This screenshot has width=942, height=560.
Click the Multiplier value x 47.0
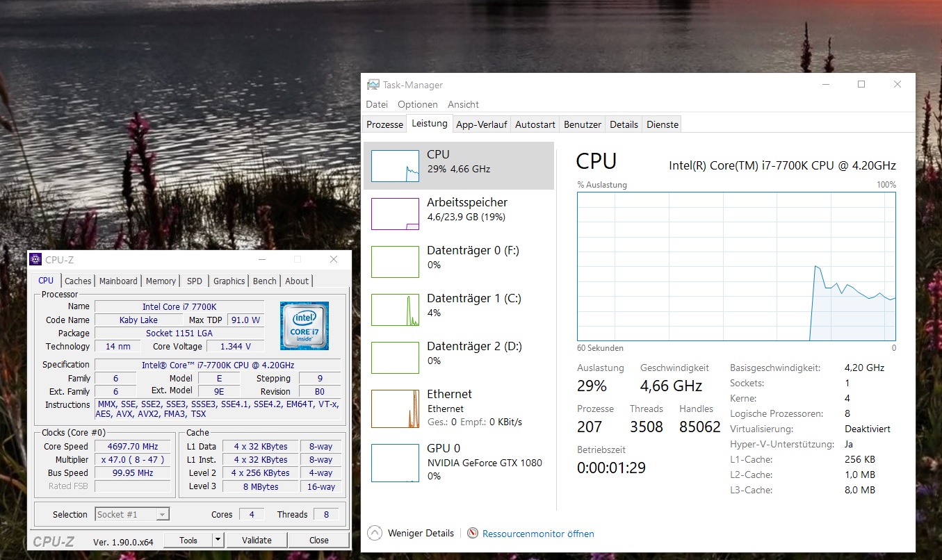click(x=133, y=459)
